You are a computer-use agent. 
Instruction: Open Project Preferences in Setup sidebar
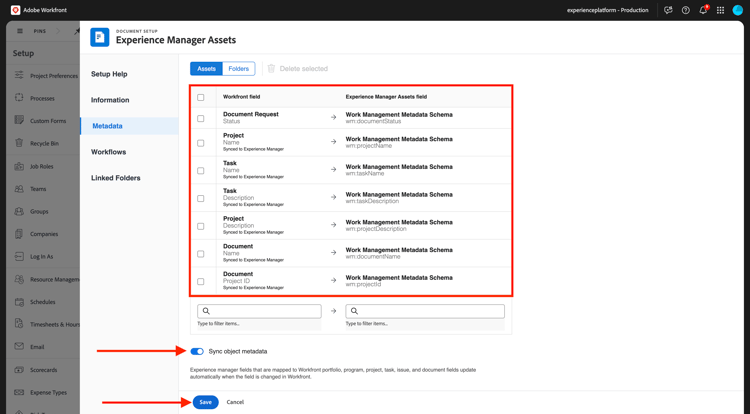pos(54,76)
